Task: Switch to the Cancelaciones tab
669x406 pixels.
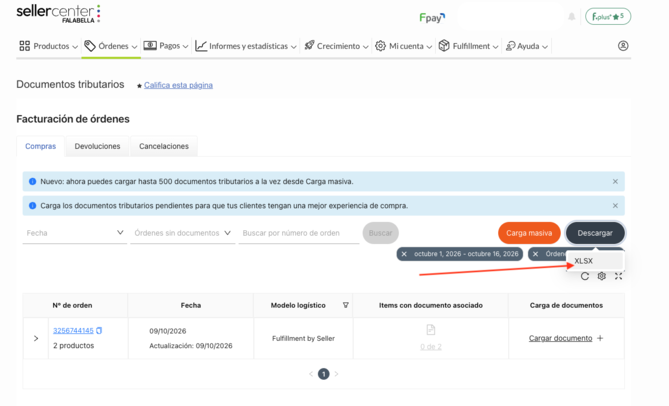Action: pos(164,146)
